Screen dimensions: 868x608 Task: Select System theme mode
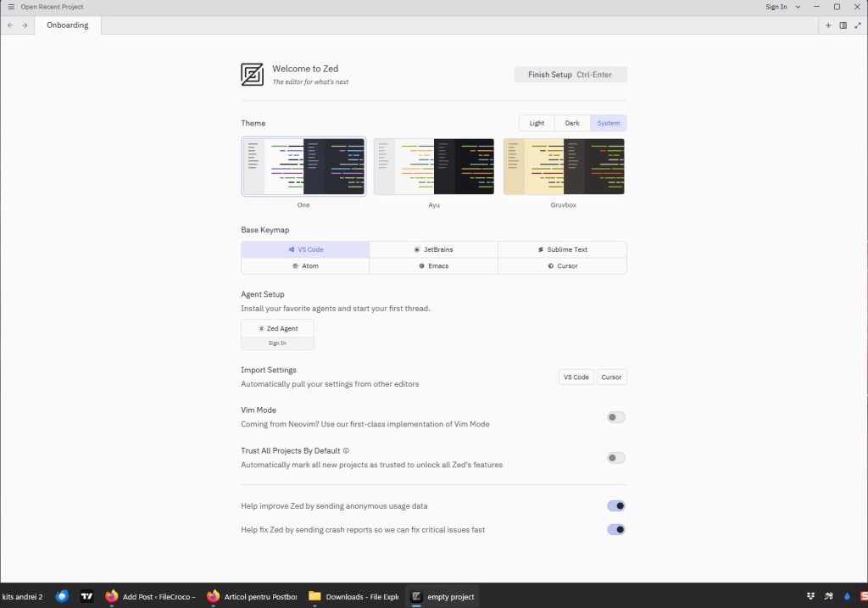pos(609,123)
